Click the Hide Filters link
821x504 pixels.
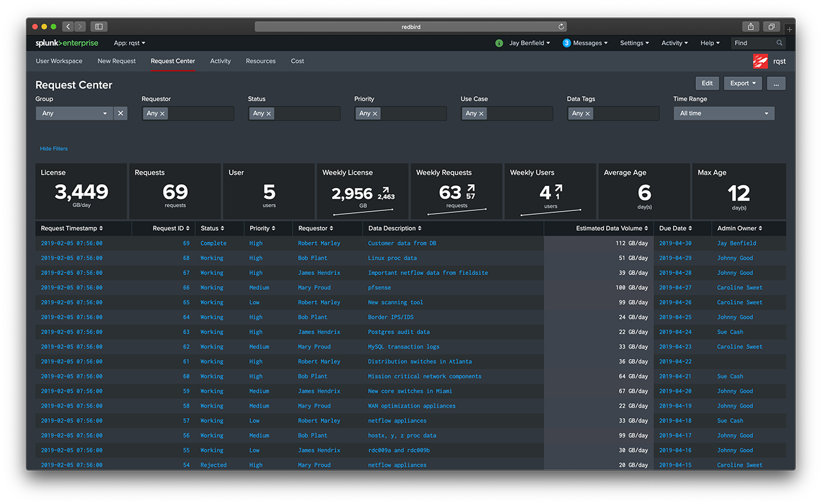pyautogui.click(x=54, y=149)
